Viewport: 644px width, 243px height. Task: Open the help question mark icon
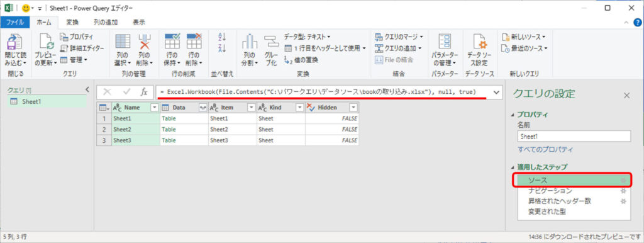coord(637,23)
